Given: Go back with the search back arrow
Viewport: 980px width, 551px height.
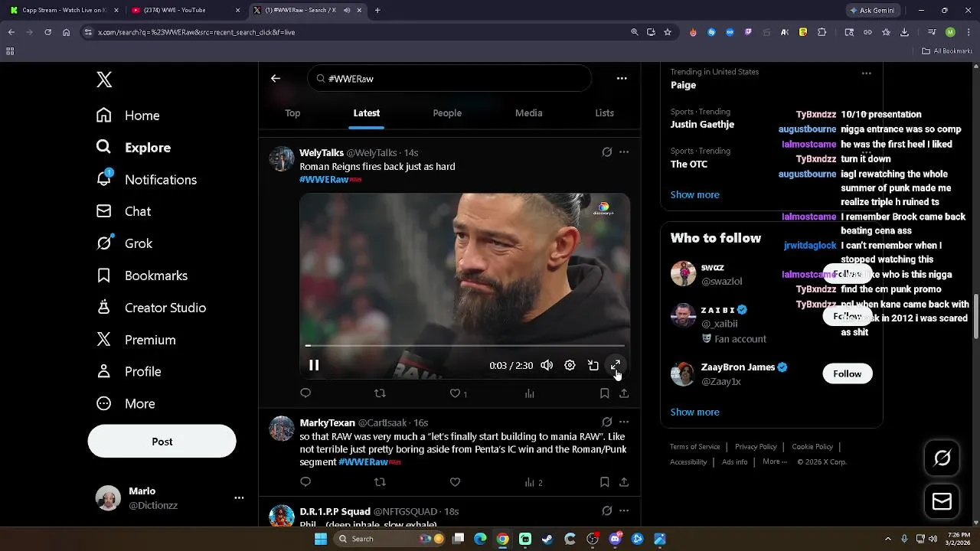Looking at the screenshot, I should 276,78.
